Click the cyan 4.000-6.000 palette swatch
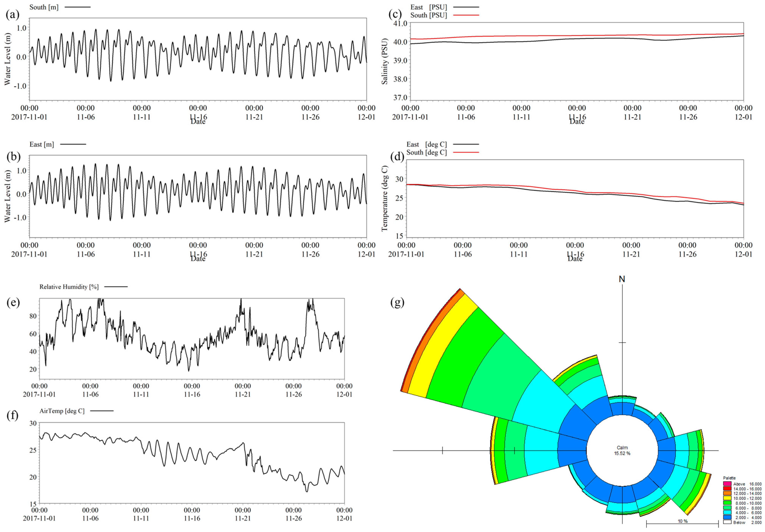The image size is (765, 532). click(727, 512)
